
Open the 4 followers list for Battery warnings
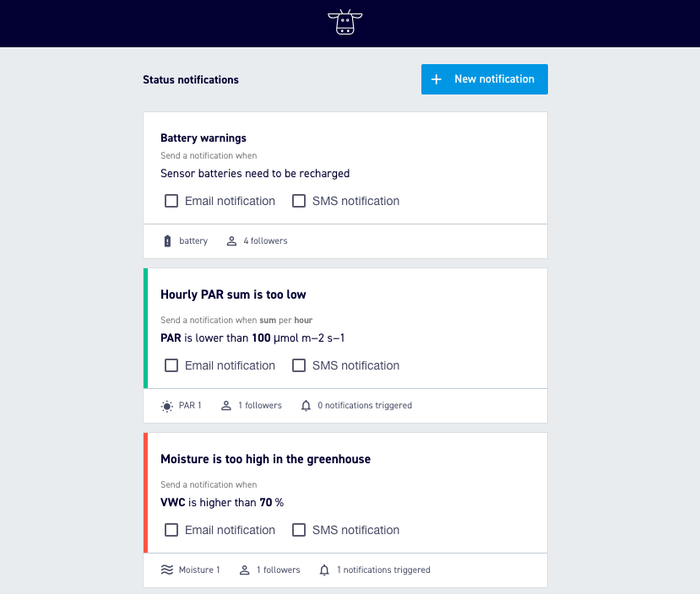pos(263,240)
